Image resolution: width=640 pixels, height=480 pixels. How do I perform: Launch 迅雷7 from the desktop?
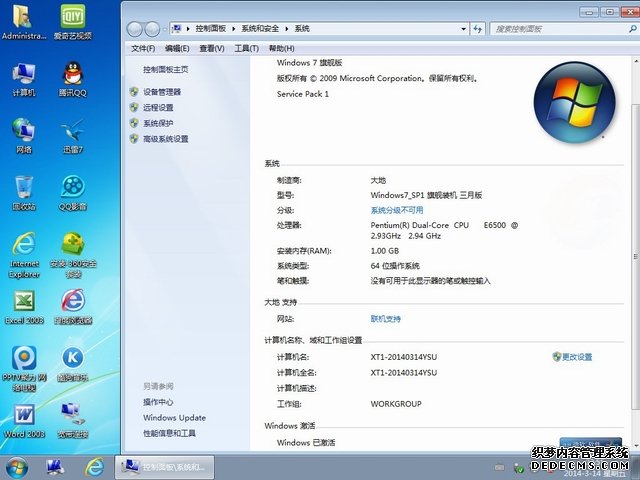click(73, 136)
